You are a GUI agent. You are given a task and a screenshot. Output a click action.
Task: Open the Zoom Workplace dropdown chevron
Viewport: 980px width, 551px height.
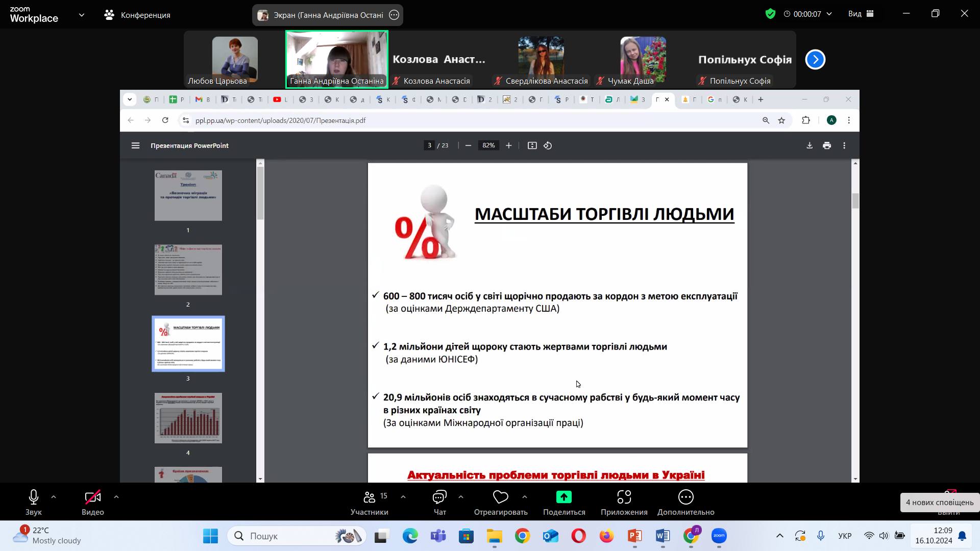[82, 15]
